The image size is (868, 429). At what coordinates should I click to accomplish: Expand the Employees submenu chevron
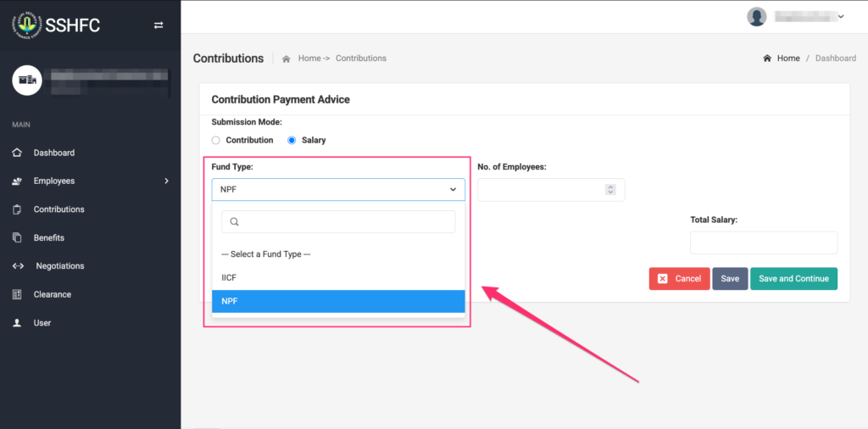166,181
